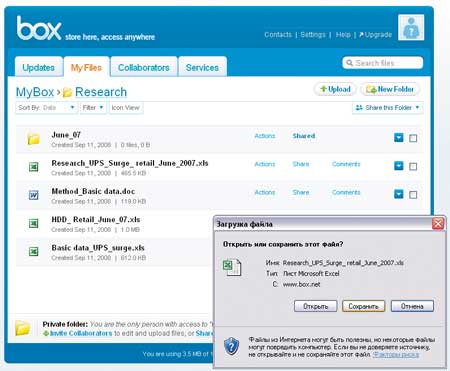
Task: Open HDD_Retail_June_07.xls file name
Action: [96, 220]
